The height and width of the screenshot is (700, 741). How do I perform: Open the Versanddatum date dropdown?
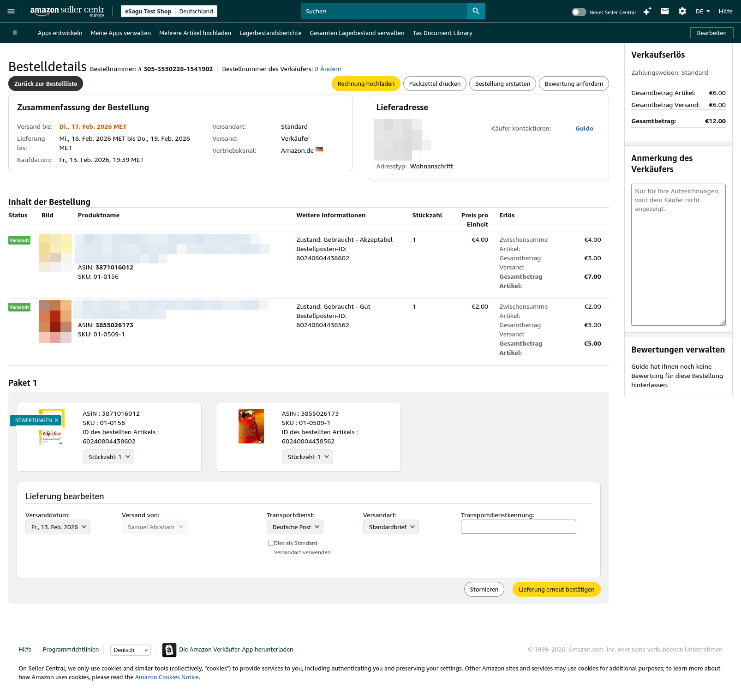click(x=58, y=527)
